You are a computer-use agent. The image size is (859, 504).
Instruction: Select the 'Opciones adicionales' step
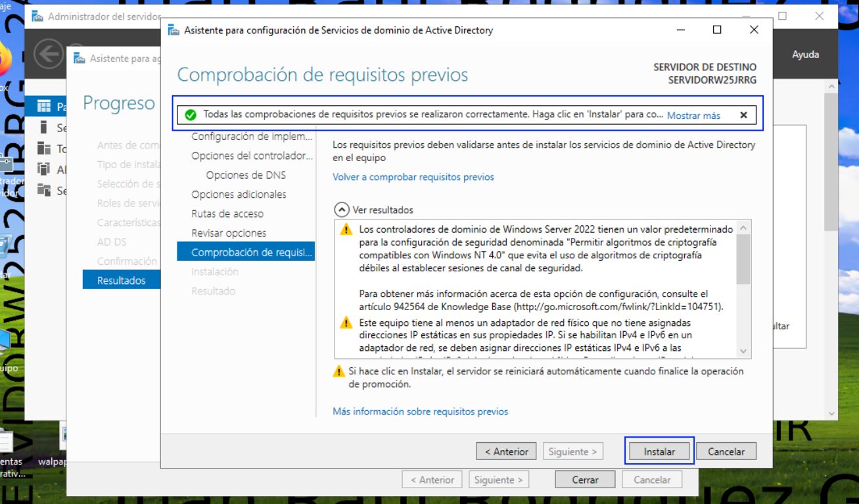click(239, 195)
